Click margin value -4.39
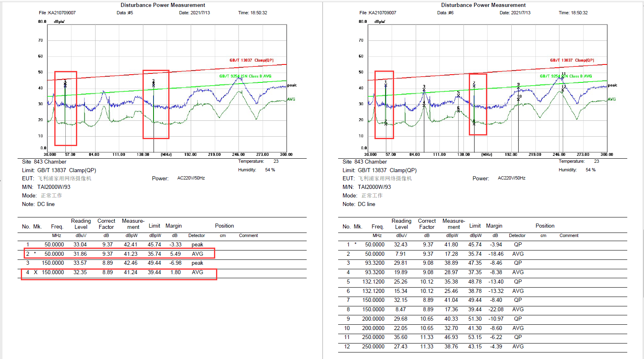 pos(496,346)
